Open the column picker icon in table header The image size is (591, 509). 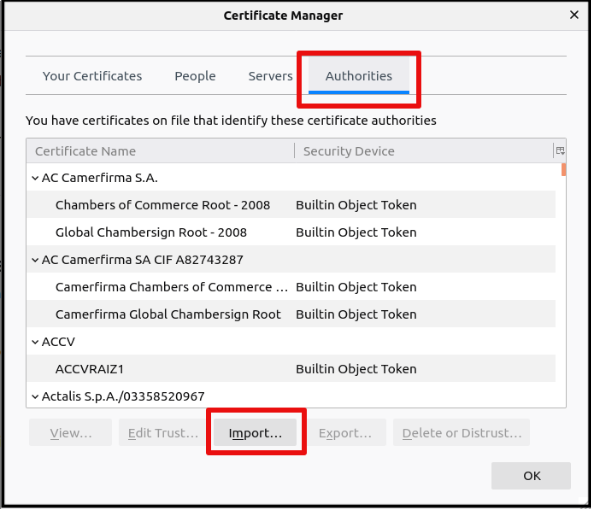click(x=560, y=151)
